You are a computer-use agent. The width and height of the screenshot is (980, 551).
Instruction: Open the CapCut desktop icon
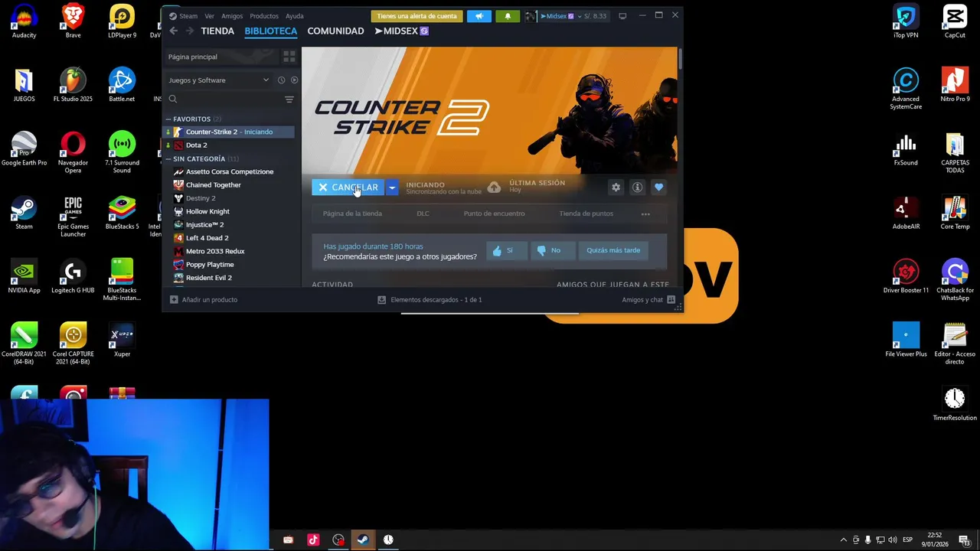click(955, 21)
